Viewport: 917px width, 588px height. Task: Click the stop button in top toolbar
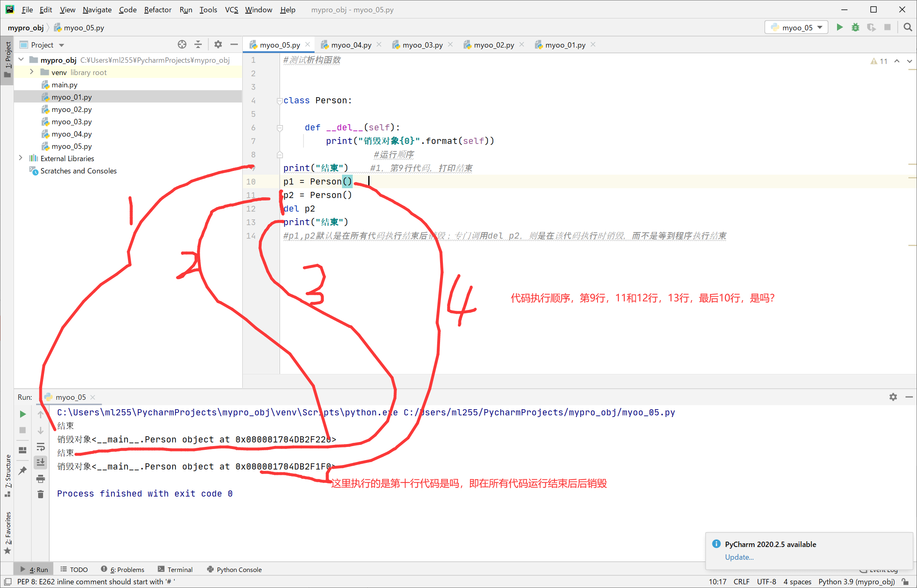point(887,27)
